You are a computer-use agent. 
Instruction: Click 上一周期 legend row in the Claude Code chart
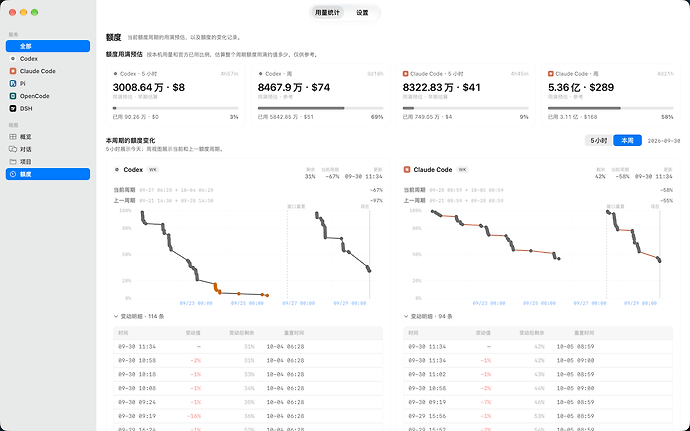538,200
